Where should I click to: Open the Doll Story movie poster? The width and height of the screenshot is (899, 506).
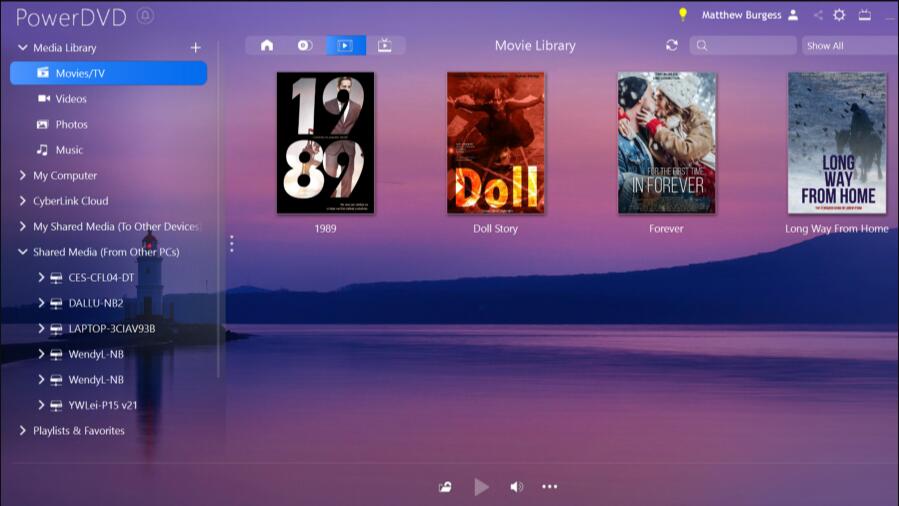point(496,143)
